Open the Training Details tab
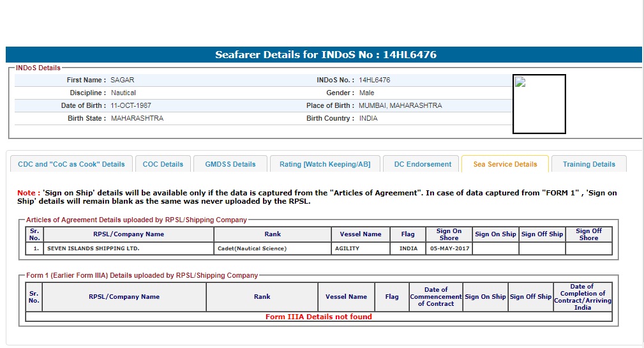The height and width of the screenshot is (348, 644). pyautogui.click(x=588, y=164)
